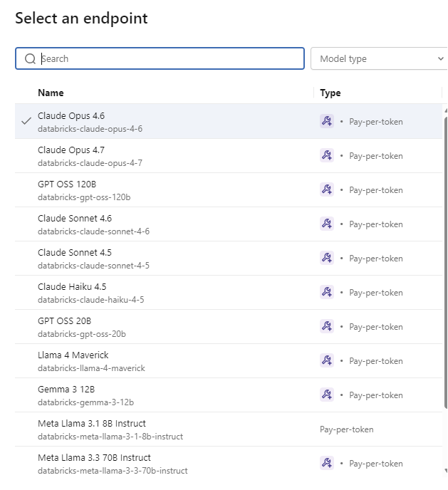
Task: Click databricks-claude-sonnet-4-5 identifier text
Action: 93,266
